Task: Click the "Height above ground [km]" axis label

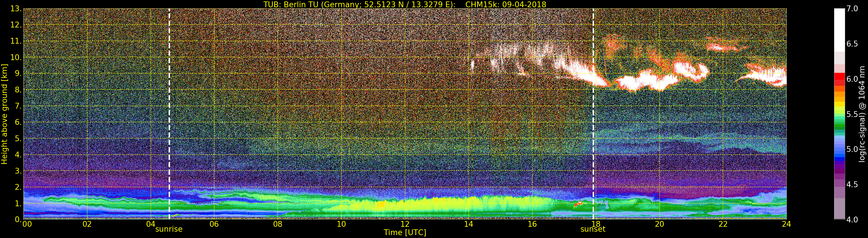Action: click(4, 114)
